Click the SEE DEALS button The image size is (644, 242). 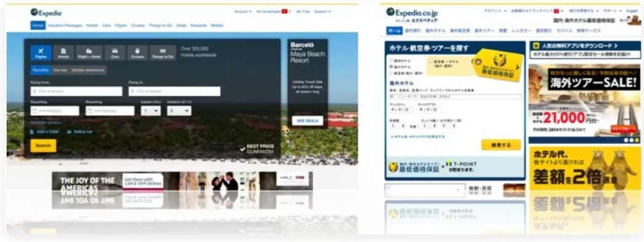[x=307, y=121]
